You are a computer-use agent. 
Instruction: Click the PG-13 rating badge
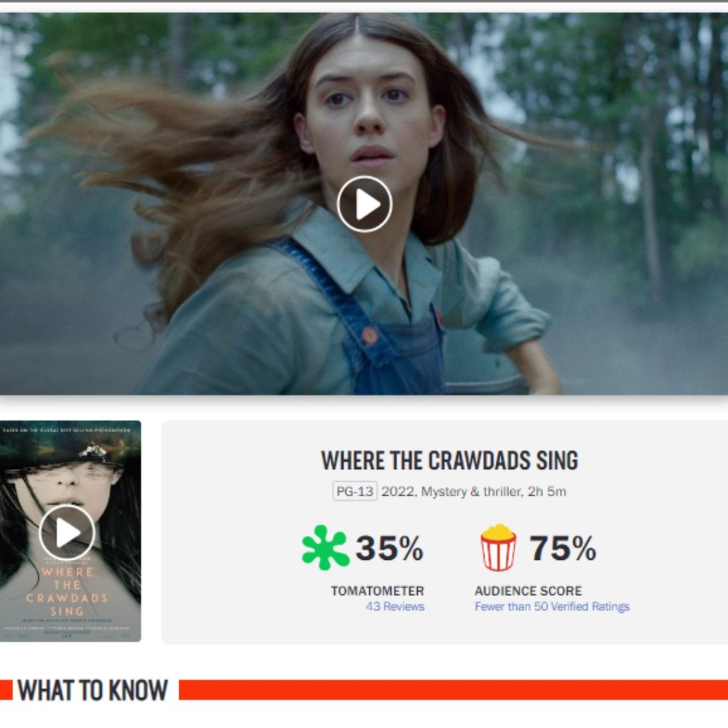355,491
